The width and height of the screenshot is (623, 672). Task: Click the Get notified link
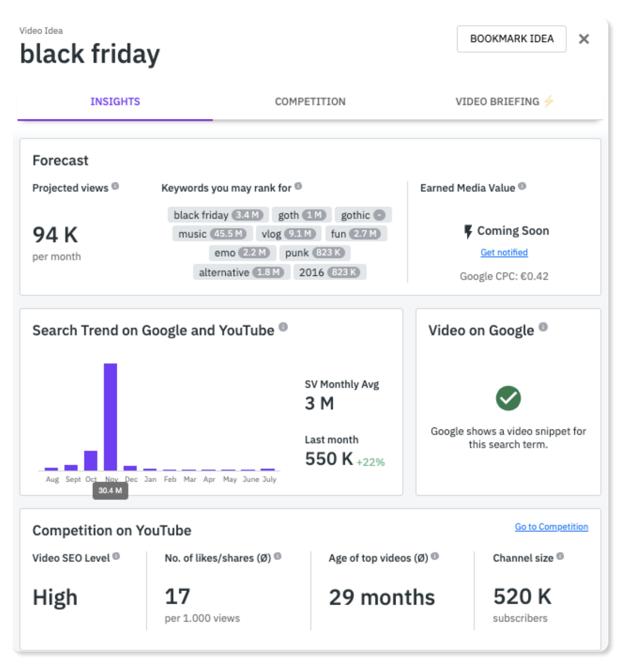click(x=504, y=252)
